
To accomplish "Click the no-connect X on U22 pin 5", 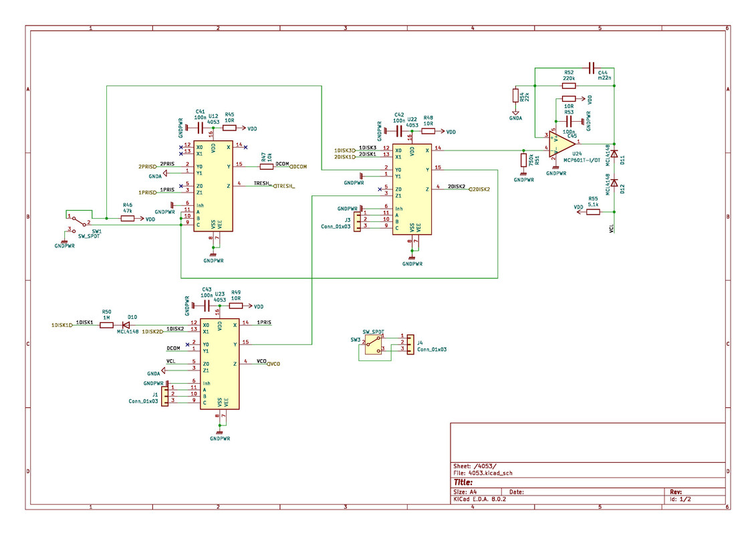I will [380, 189].
